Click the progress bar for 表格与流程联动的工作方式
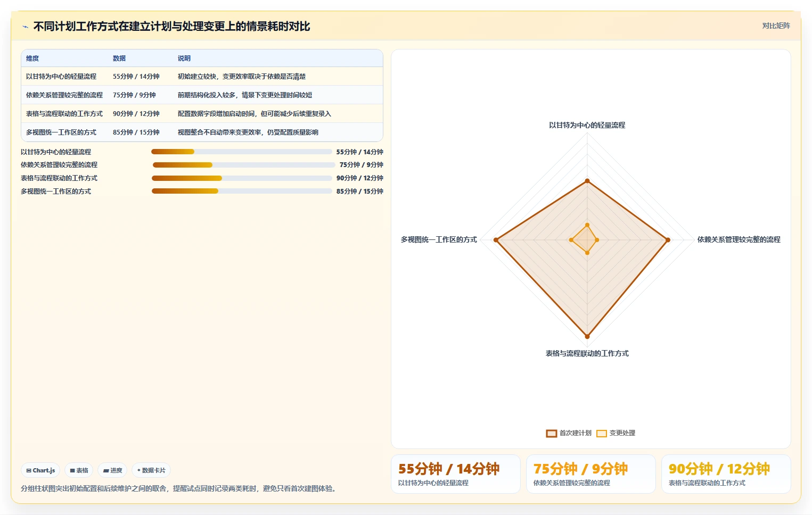This screenshot has width=812, height=515. click(x=242, y=178)
